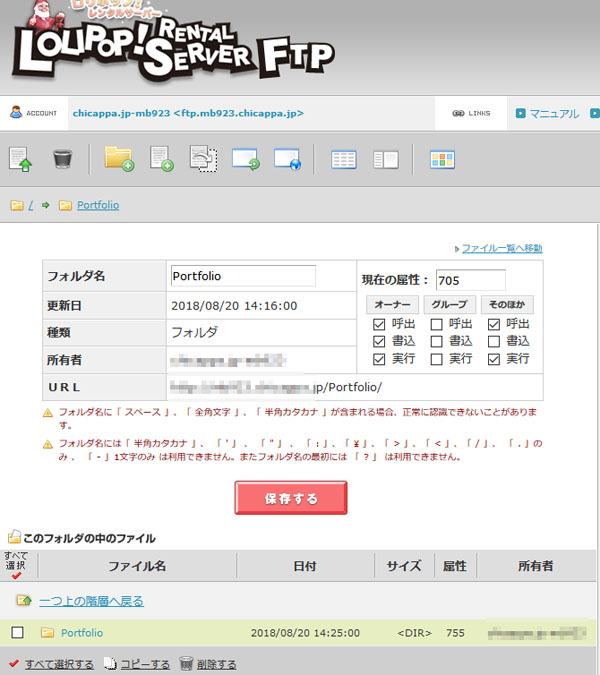Click the copy/move file toolbar icon

tap(204, 158)
